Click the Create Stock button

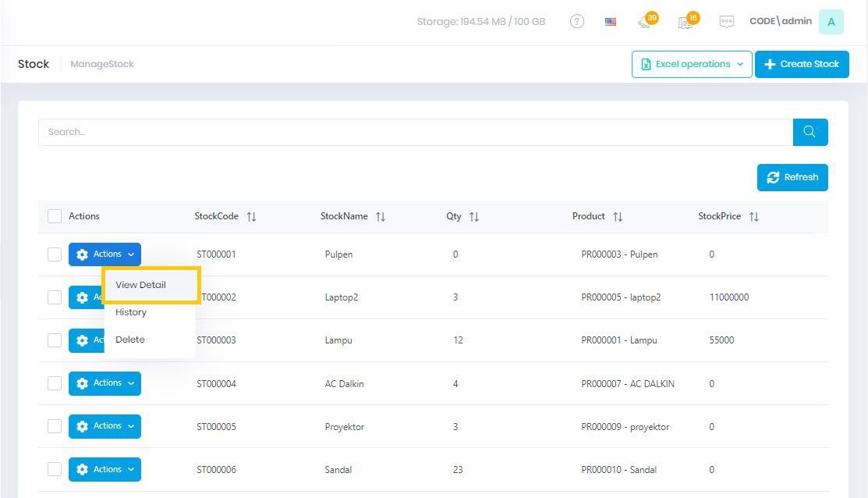point(802,64)
